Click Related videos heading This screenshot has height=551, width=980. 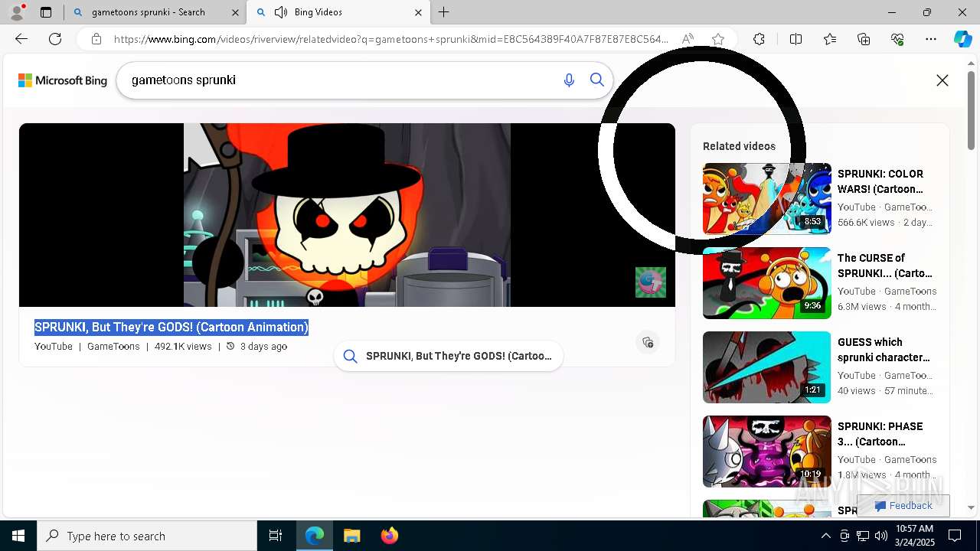tap(739, 146)
